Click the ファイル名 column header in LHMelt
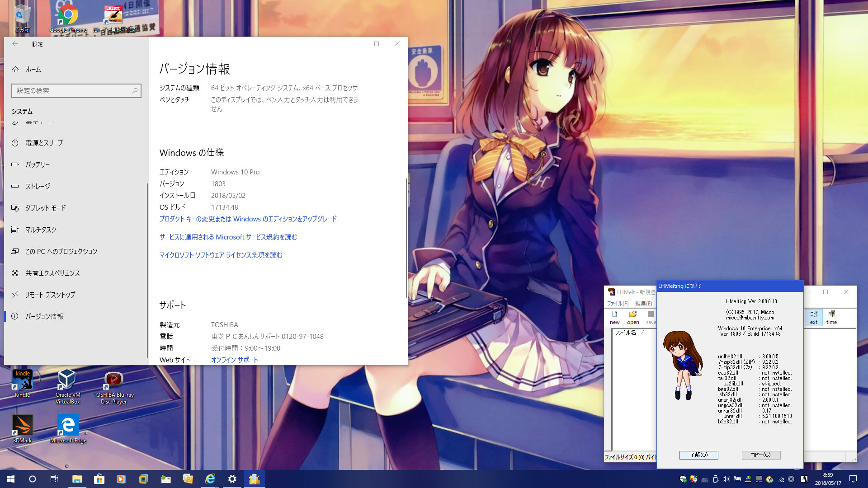This screenshot has width=868, height=488. (625, 333)
